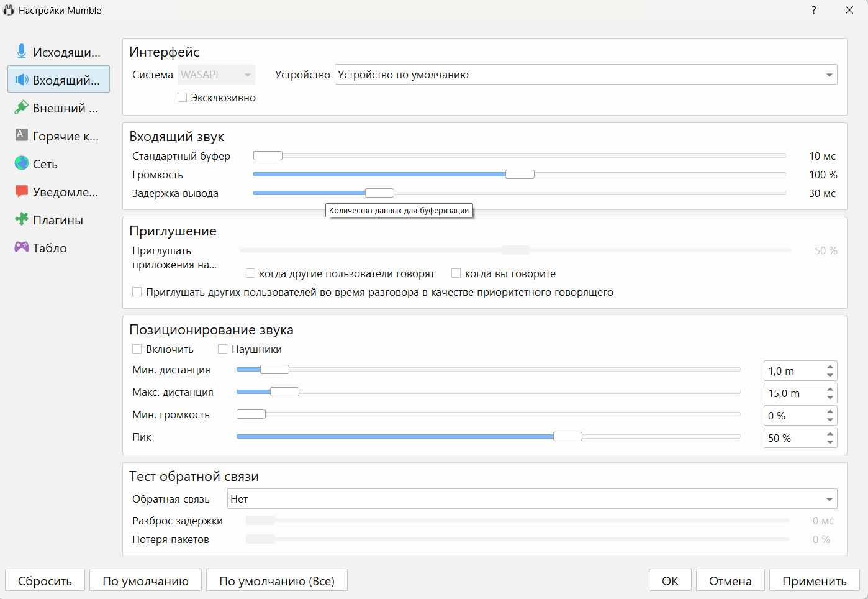Click the paintbrush icon for appearance settings
The height and width of the screenshot is (599, 868).
(x=22, y=107)
